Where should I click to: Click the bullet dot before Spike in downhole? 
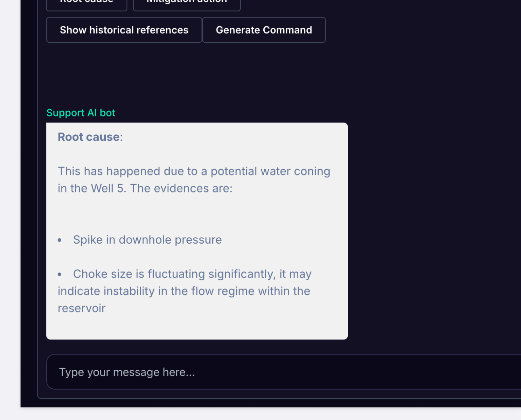[x=60, y=240]
